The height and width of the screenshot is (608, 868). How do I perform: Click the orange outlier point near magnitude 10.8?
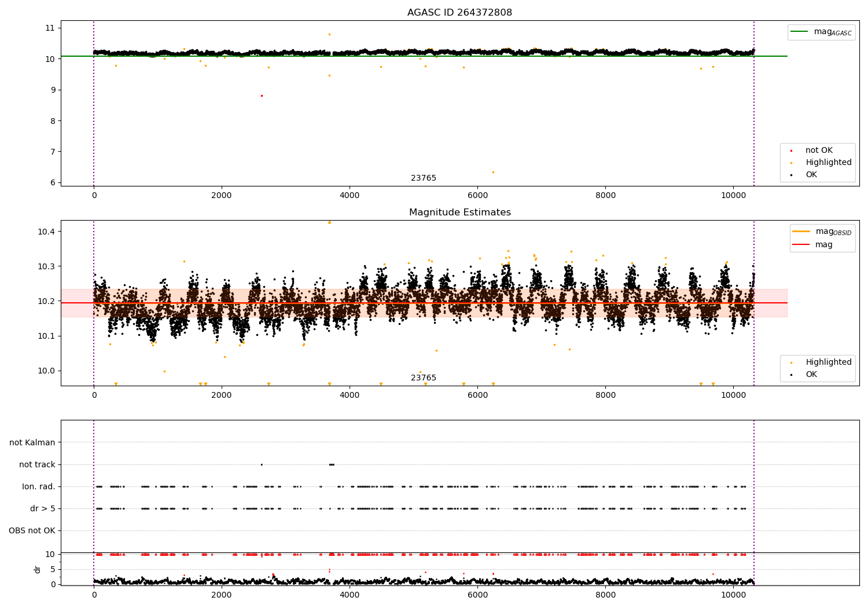click(x=329, y=34)
